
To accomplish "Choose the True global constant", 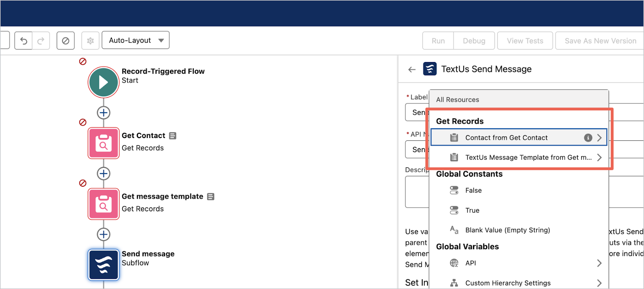I will [x=518, y=210].
